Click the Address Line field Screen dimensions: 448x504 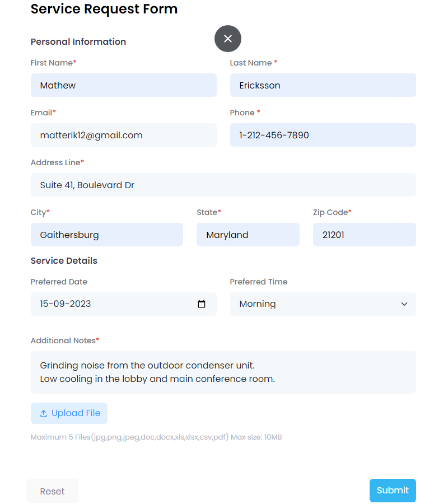[223, 185]
